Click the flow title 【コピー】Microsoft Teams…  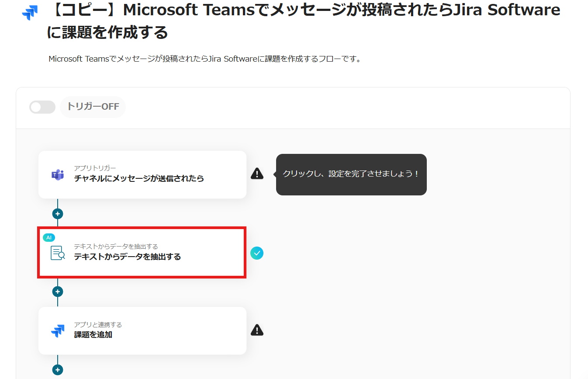click(304, 21)
